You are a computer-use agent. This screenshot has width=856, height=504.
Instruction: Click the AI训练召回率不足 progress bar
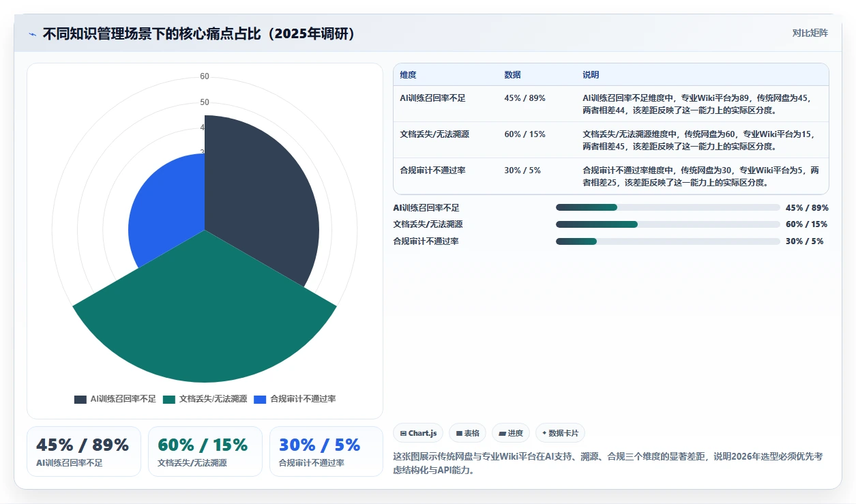(x=668, y=207)
